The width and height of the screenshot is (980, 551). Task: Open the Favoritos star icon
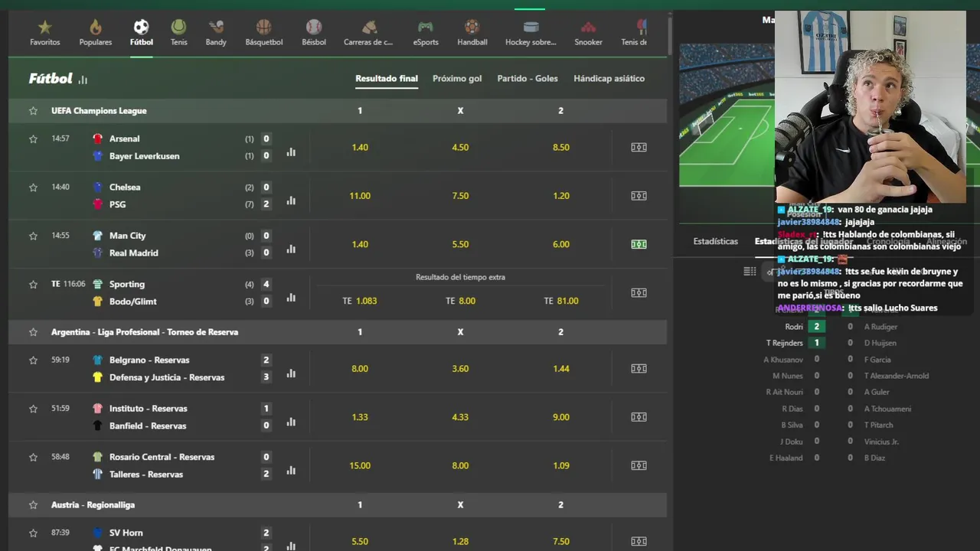45,28
